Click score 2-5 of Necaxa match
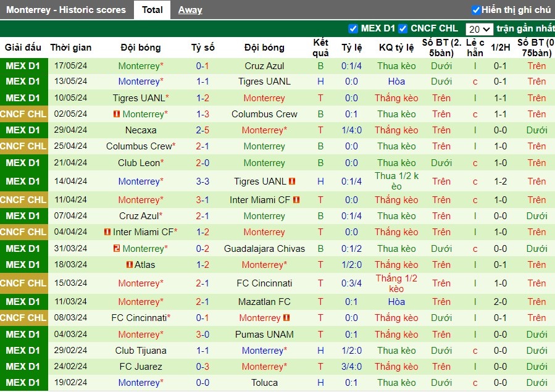The width and height of the screenshot is (555, 392). 202,130
